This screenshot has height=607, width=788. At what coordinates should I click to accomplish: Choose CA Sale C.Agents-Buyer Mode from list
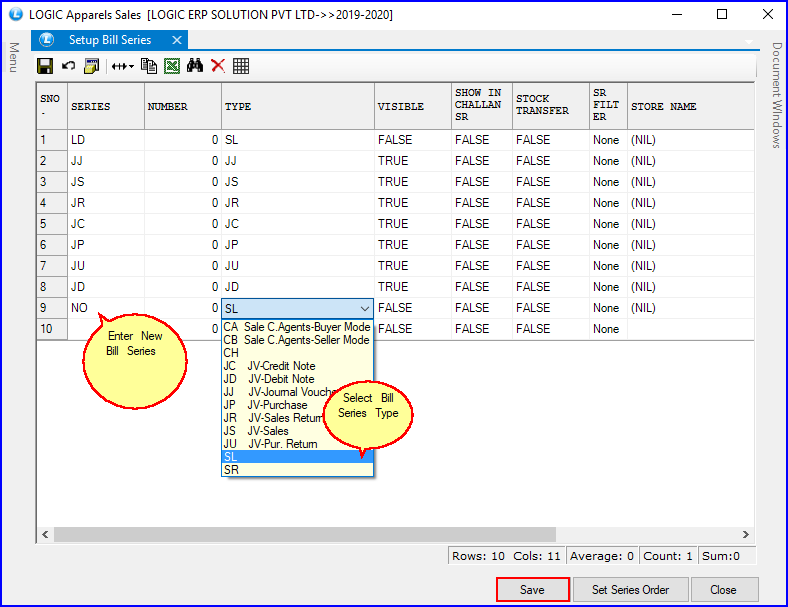pos(297,327)
